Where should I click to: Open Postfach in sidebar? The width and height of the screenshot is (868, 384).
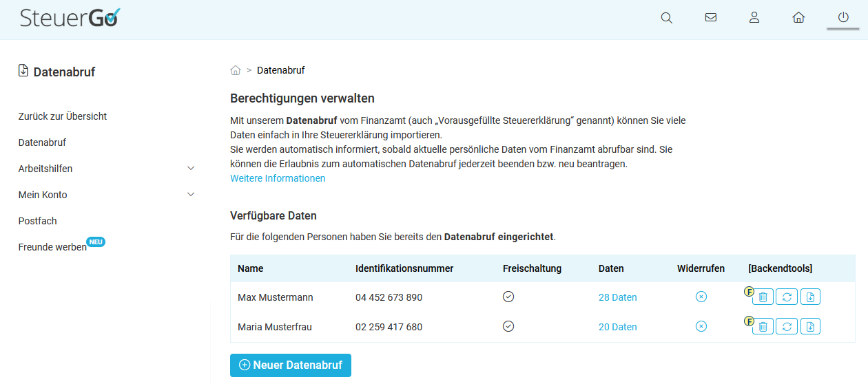tap(38, 221)
